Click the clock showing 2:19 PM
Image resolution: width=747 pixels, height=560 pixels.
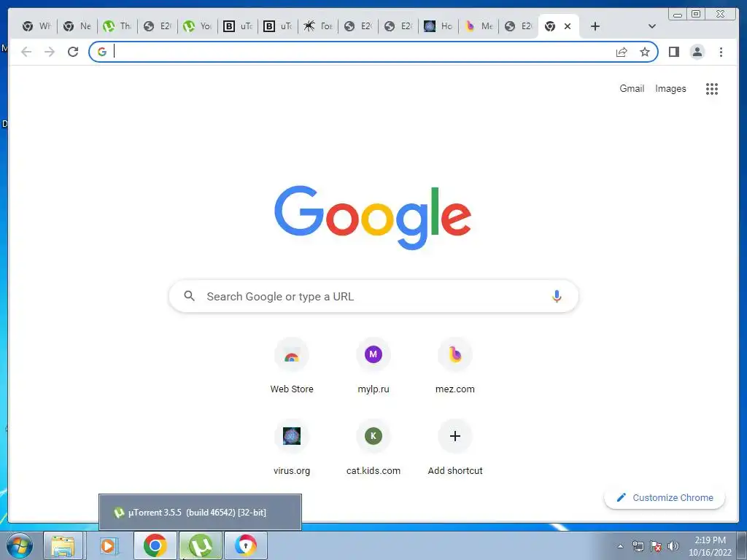pyautogui.click(x=710, y=546)
